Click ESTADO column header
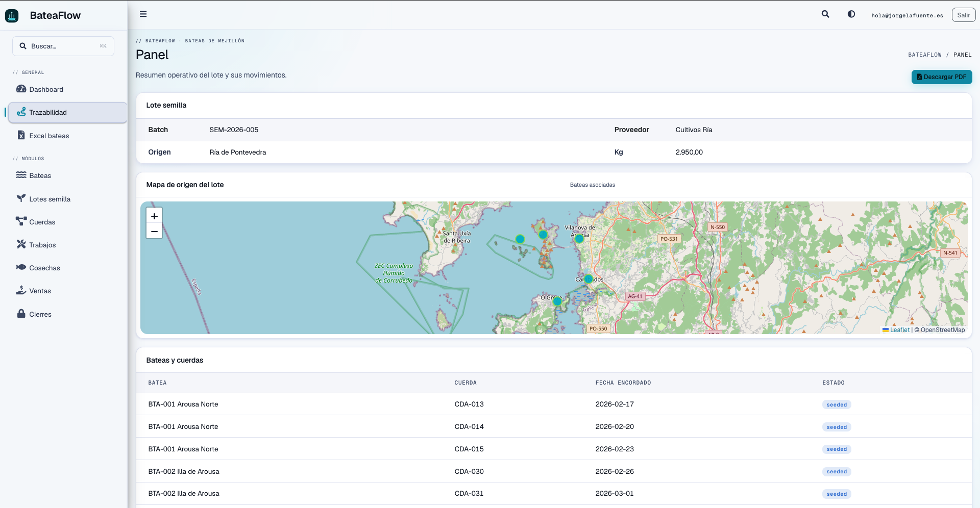 tap(833, 383)
